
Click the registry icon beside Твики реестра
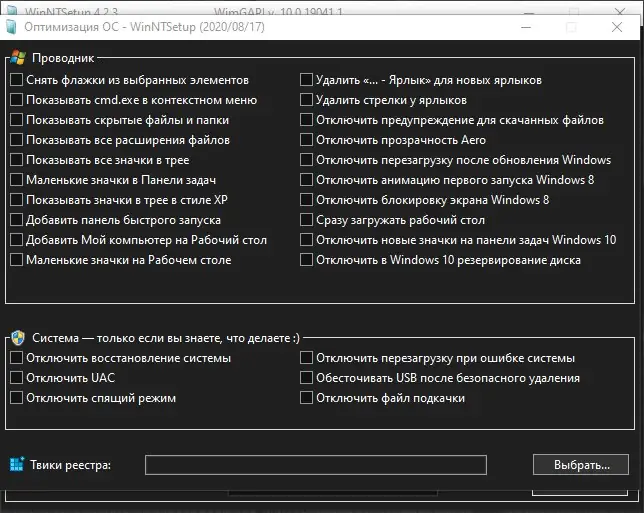16,465
